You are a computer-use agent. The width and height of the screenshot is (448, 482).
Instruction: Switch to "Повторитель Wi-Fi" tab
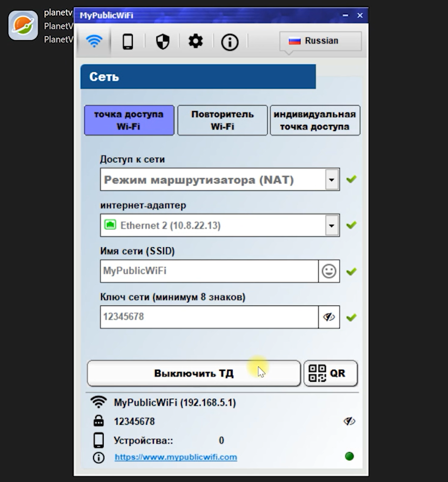click(x=222, y=120)
